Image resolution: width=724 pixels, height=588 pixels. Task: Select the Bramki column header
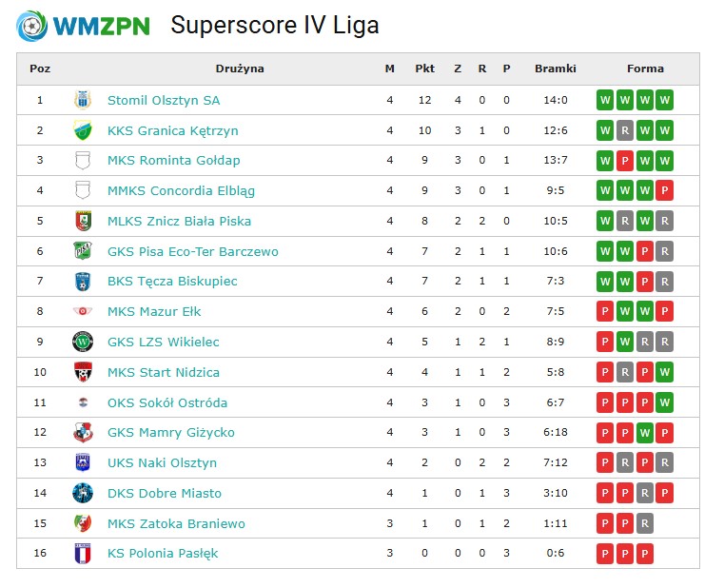click(x=556, y=69)
